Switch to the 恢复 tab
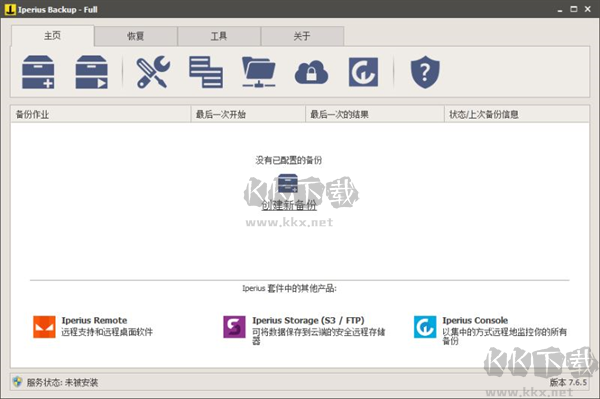The width and height of the screenshot is (600, 399). (136, 36)
